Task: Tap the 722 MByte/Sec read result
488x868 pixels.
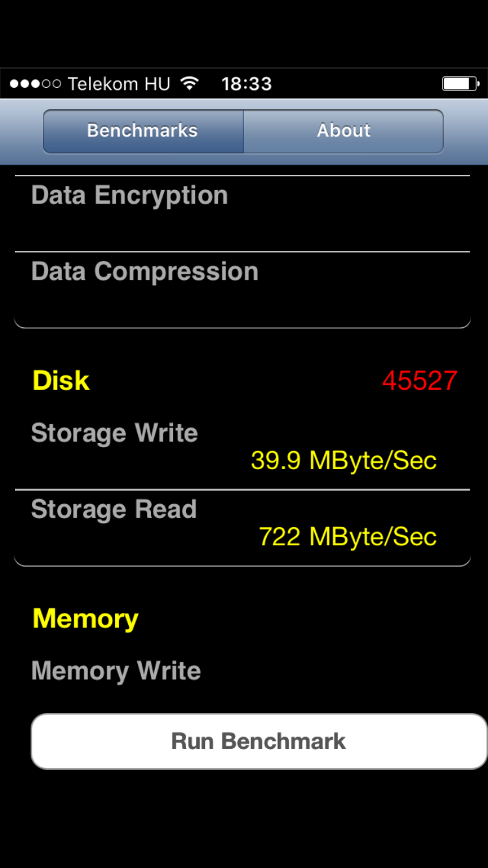Action: tap(347, 537)
